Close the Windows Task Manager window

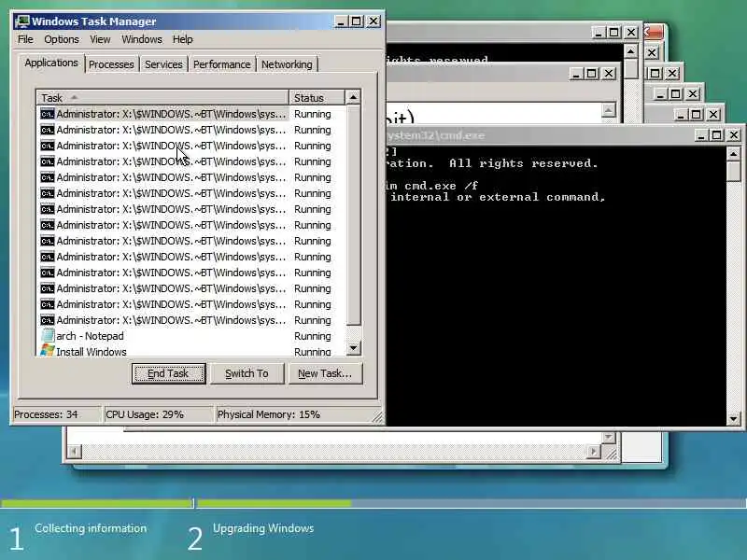click(373, 21)
